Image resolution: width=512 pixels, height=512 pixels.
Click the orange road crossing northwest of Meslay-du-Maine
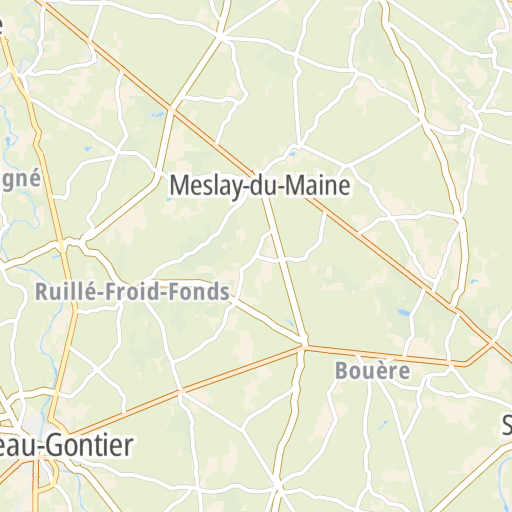point(171,109)
